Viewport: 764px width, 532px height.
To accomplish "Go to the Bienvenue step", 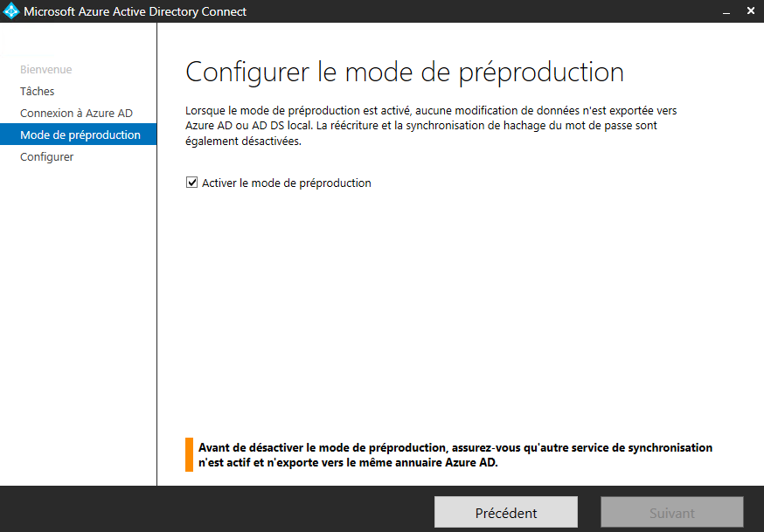I will click(x=45, y=69).
